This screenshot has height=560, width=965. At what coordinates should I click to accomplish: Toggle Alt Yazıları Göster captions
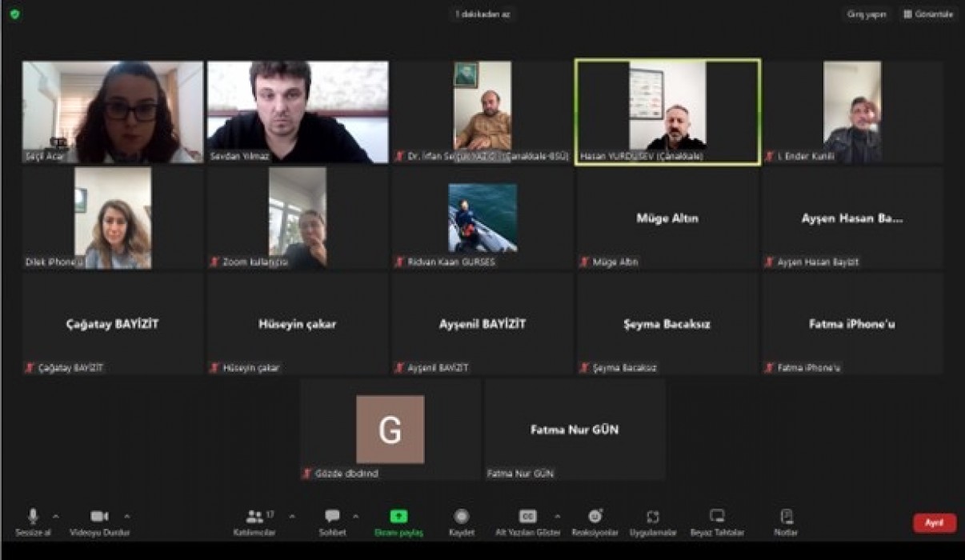click(x=527, y=517)
